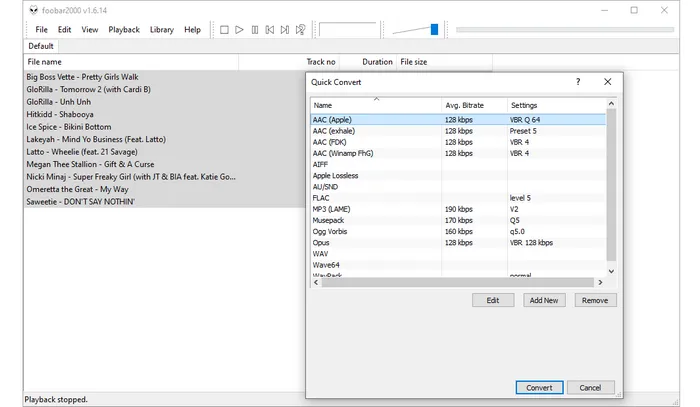The height and width of the screenshot is (407, 700).
Task: Click the Settings column header
Action: pos(557,105)
